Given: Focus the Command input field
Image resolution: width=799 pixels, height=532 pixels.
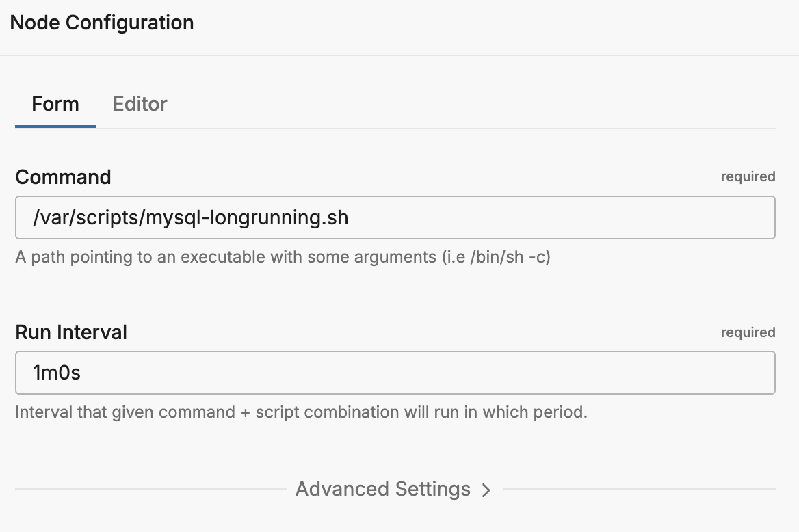Looking at the screenshot, I should (x=395, y=217).
